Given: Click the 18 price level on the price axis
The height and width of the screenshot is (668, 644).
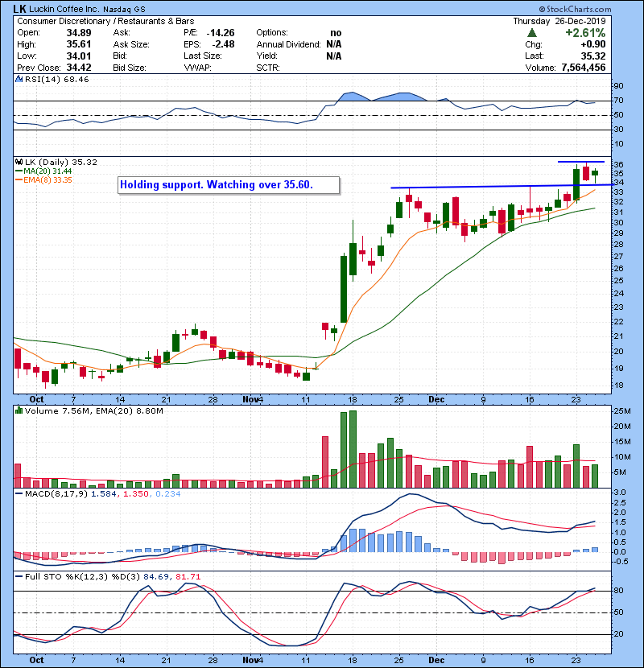Looking at the screenshot, I should coord(618,386).
